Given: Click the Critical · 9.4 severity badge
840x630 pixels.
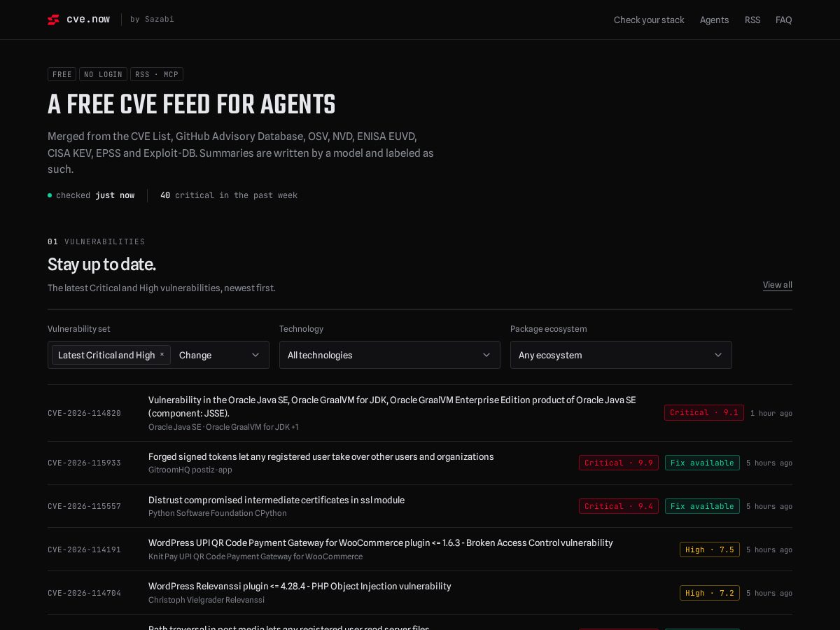Looking at the screenshot, I should click(x=619, y=506).
